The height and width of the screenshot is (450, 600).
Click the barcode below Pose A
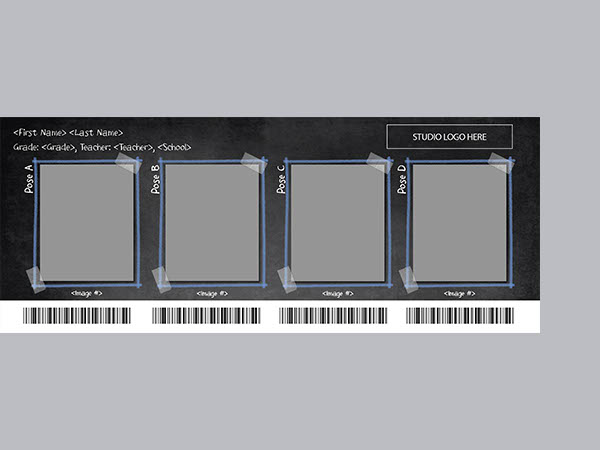77,316
